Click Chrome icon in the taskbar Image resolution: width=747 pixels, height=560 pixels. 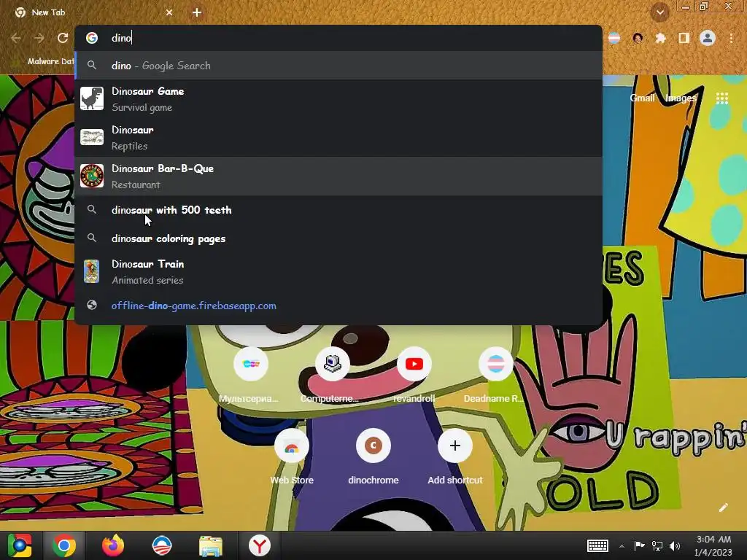[x=64, y=545]
